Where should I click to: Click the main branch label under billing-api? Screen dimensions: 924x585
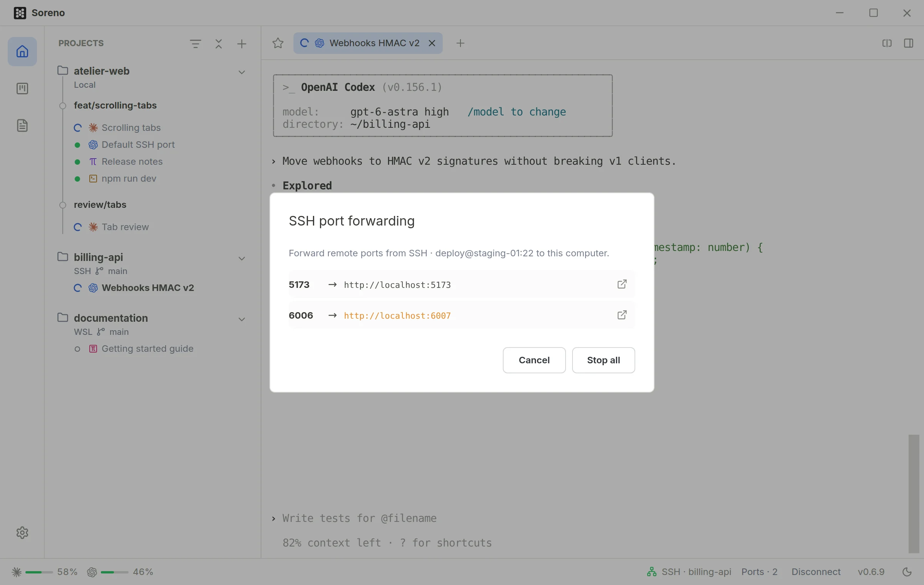[117, 271]
